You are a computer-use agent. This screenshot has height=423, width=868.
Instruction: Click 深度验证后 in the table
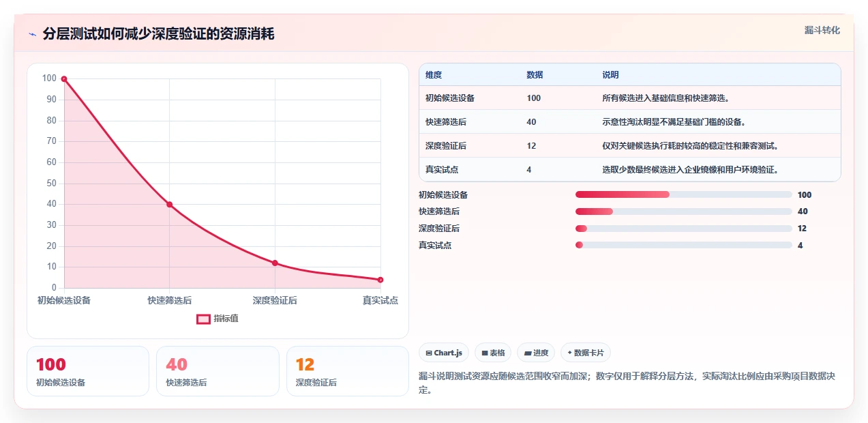(x=446, y=146)
